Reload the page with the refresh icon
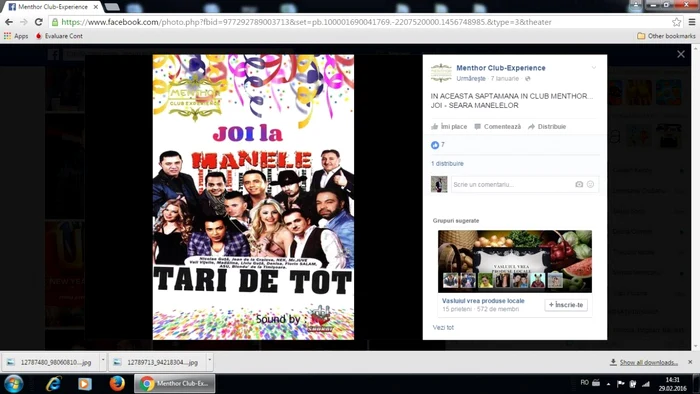 [x=39, y=22]
